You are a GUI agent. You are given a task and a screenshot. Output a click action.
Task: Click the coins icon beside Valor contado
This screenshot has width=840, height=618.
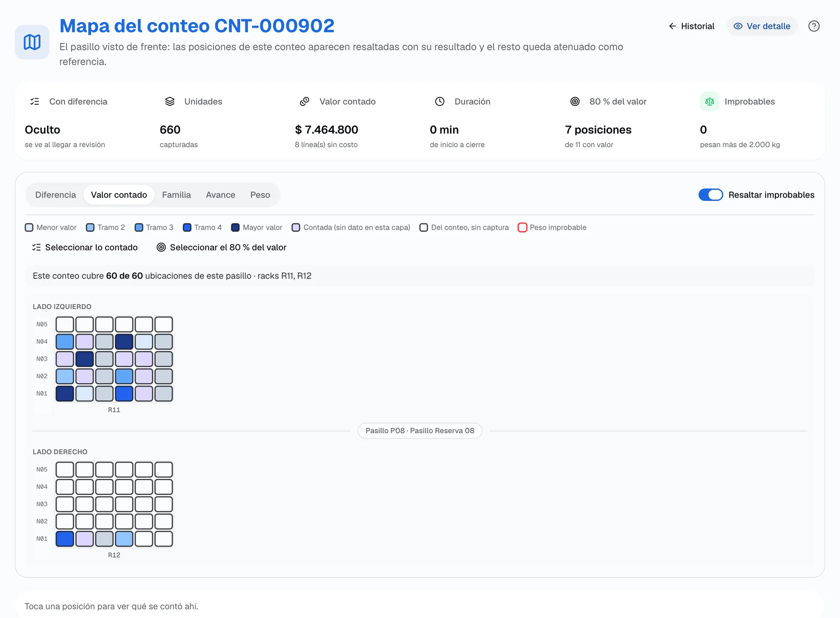(305, 101)
